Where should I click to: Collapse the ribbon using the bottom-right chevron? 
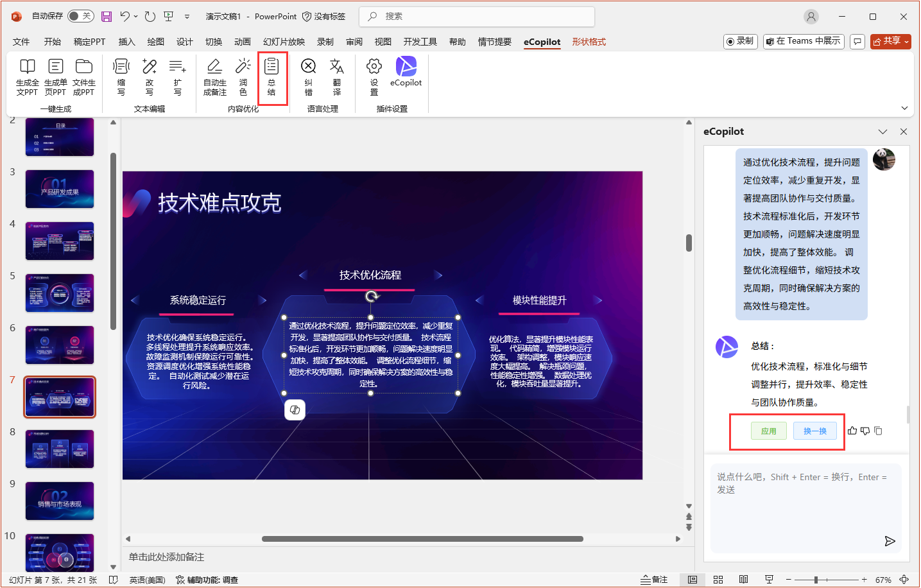pos(905,108)
